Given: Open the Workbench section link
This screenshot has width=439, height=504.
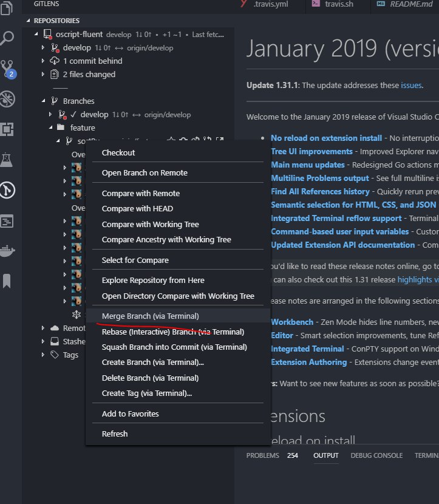Looking at the screenshot, I should [292, 322].
